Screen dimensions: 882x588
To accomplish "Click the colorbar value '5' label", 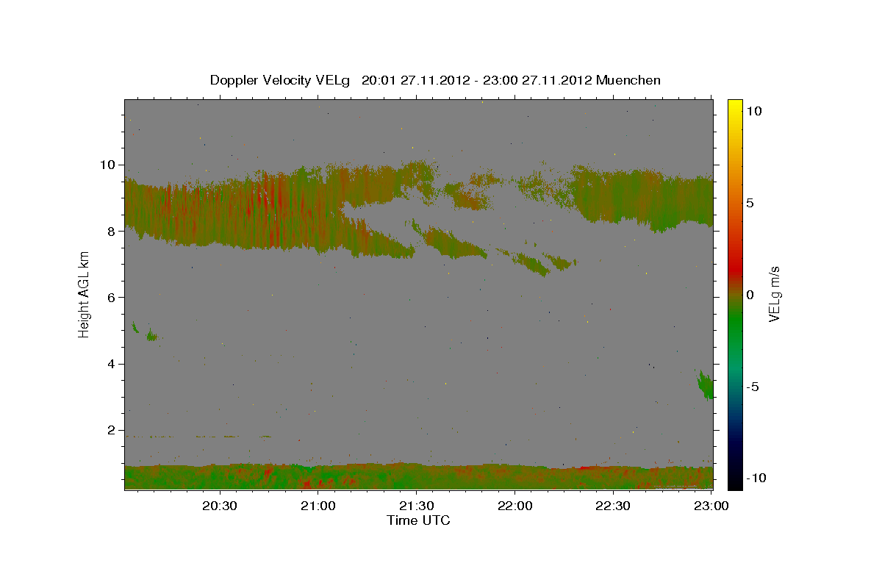I will pos(750,203).
